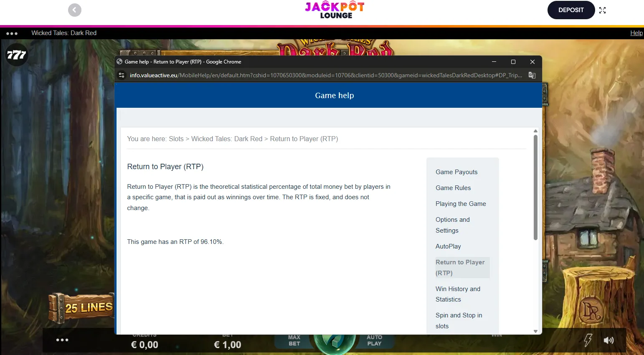The width and height of the screenshot is (644, 355).
Task: Toggle fullscreen with the expand arrows icon
Action: coord(602,10)
